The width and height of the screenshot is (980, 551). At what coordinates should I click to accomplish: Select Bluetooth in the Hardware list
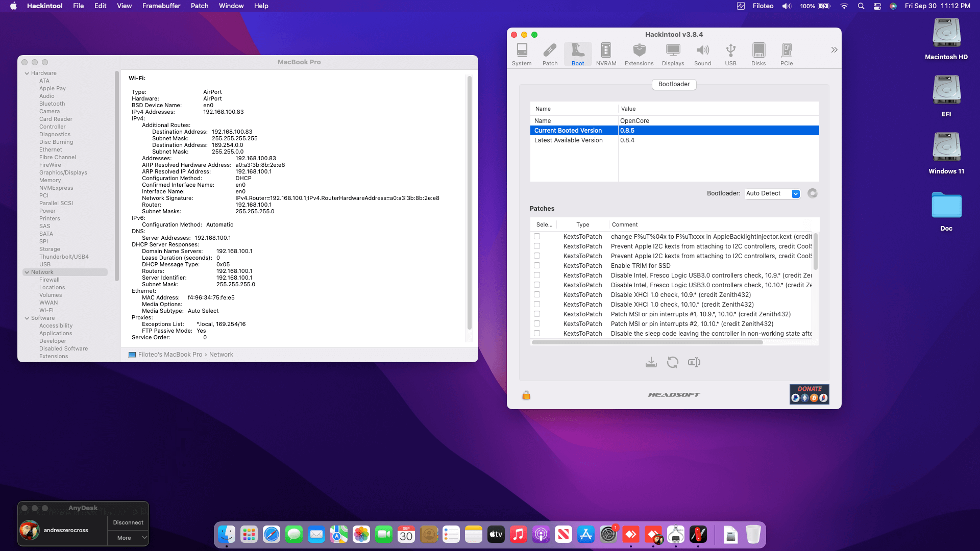52,104
